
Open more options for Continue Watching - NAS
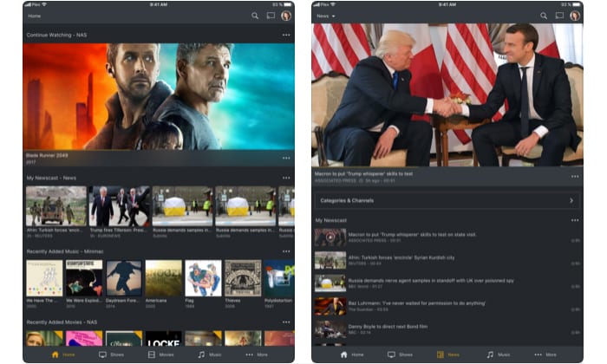pos(286,35)
